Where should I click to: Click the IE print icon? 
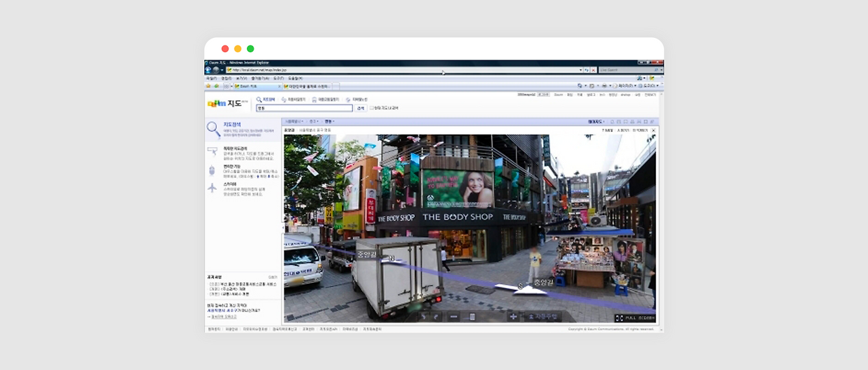click(x=604, y=86)
